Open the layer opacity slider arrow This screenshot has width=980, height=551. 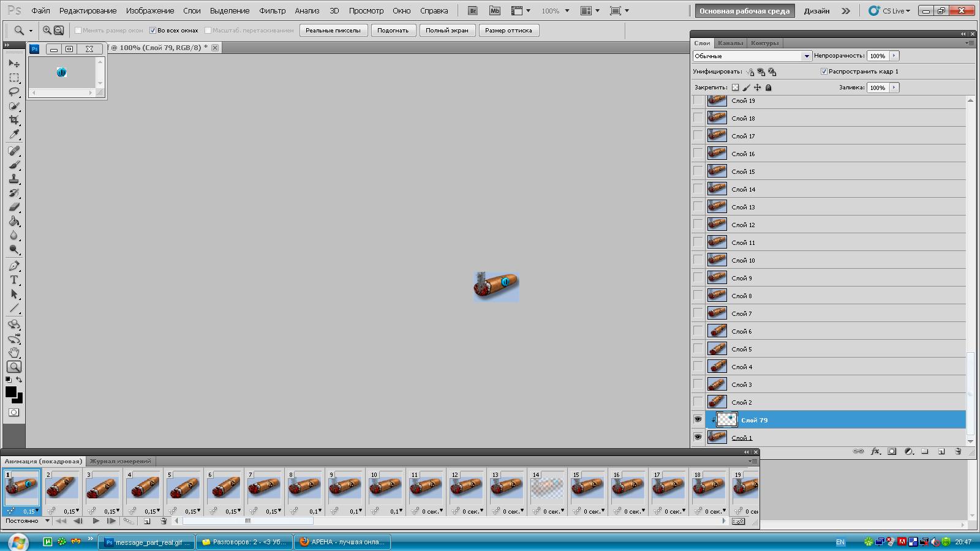894,56
